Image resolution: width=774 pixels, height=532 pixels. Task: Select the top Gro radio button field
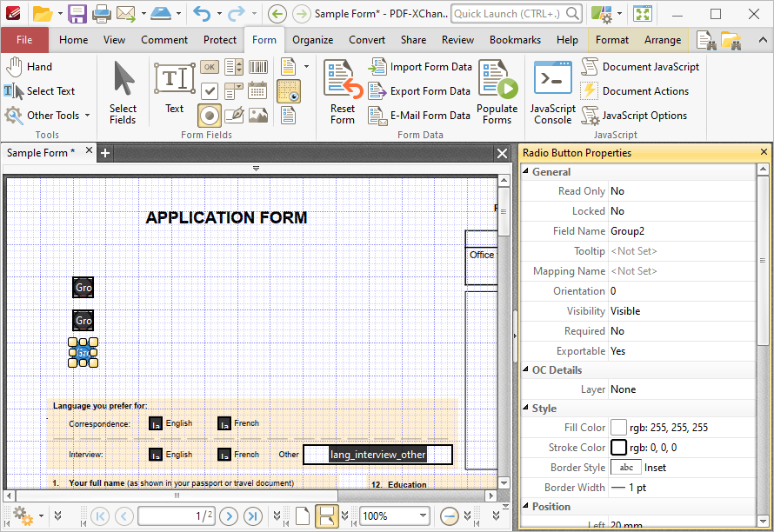pyautogui.click(x=83, y=287)
